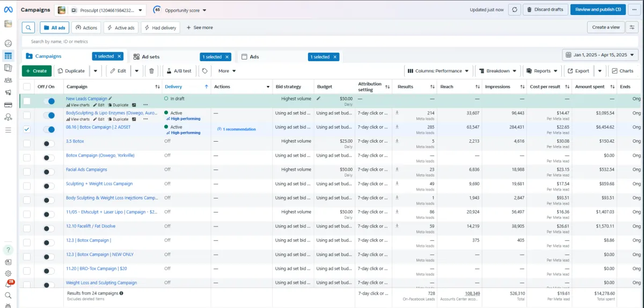Open the filter settings sliders icon
Screen dimensions: 644x308
click(x=633, y=27)
